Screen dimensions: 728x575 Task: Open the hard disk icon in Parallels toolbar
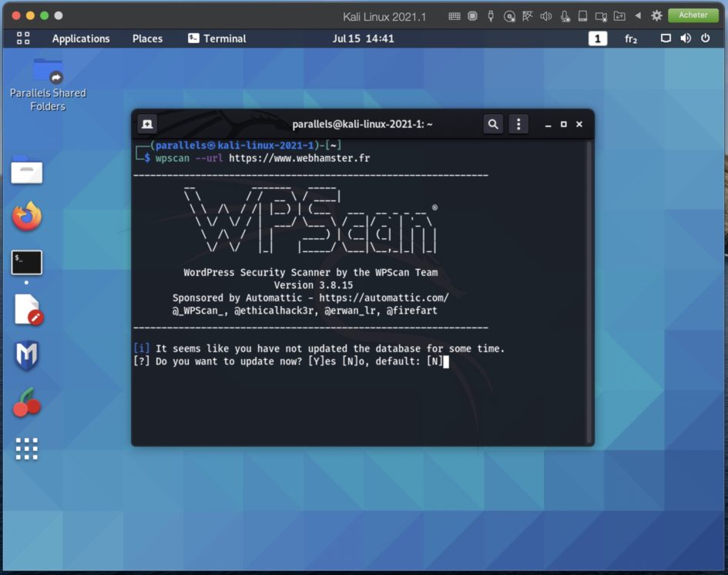click(x=582, y=16)
